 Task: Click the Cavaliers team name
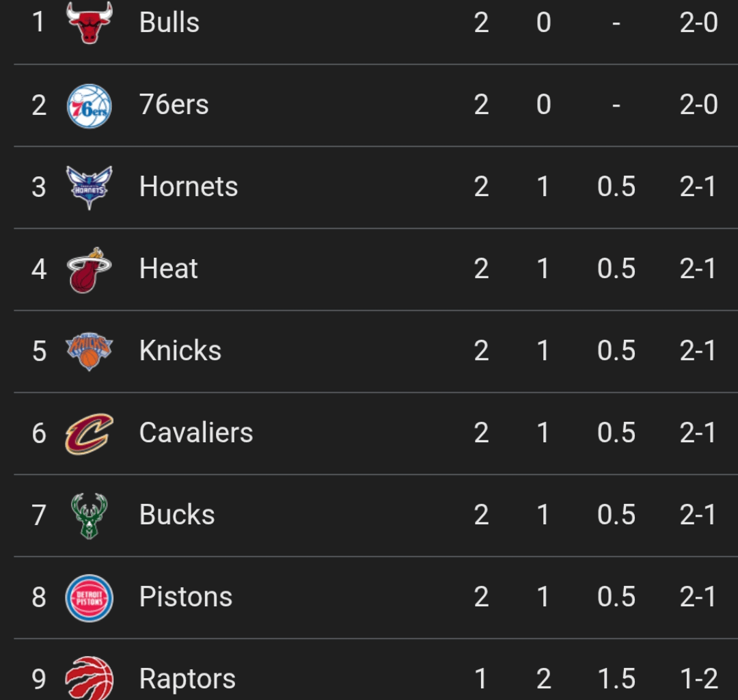[195, 432]
